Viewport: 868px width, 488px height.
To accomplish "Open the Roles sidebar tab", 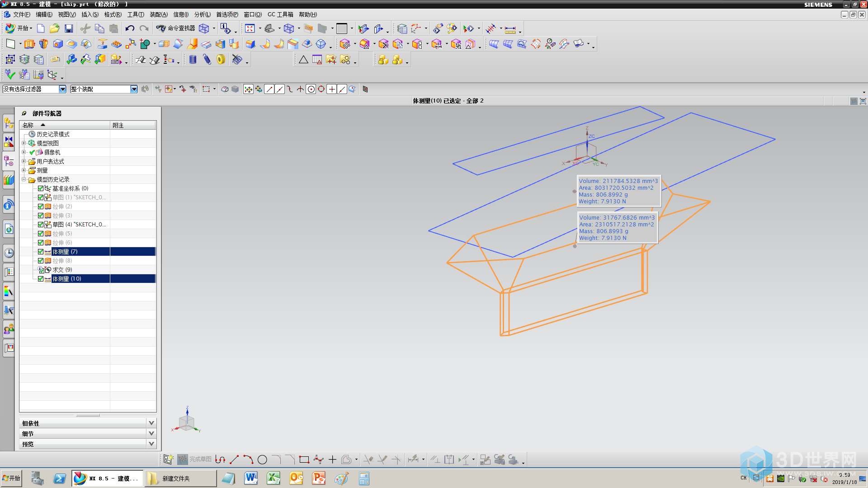I will pos(9,329).
